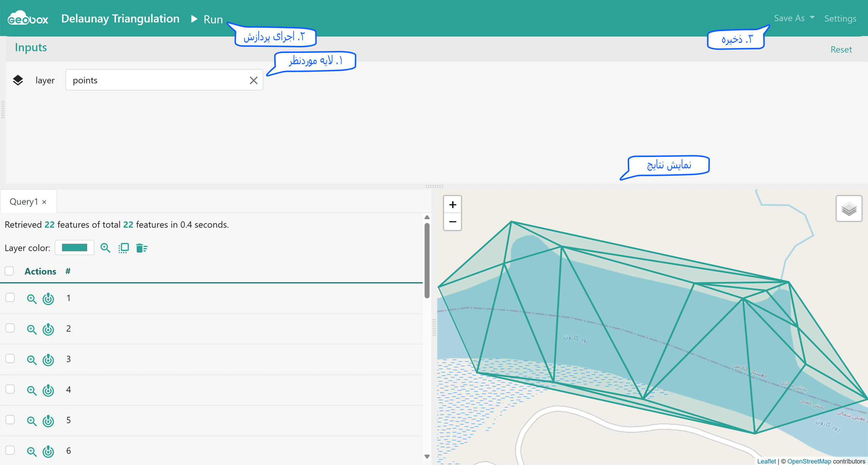
Task: Click the row number 4 cell
Action: (68, 390)
